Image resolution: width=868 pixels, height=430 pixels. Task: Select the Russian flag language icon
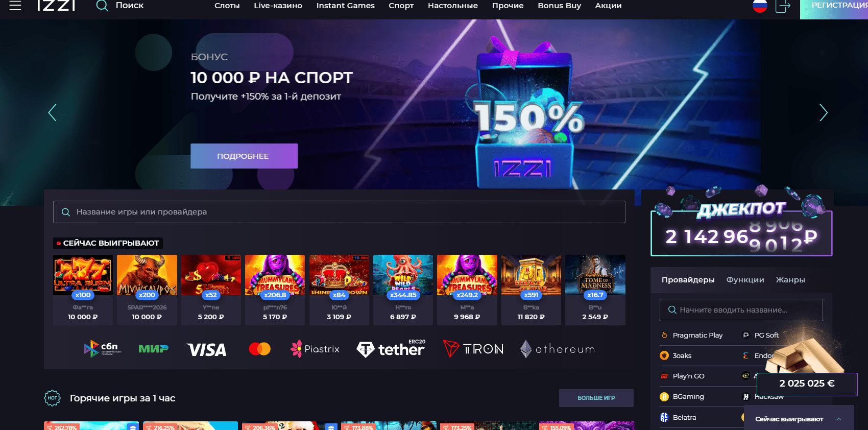pyautogui.click(x=760, y=6)
